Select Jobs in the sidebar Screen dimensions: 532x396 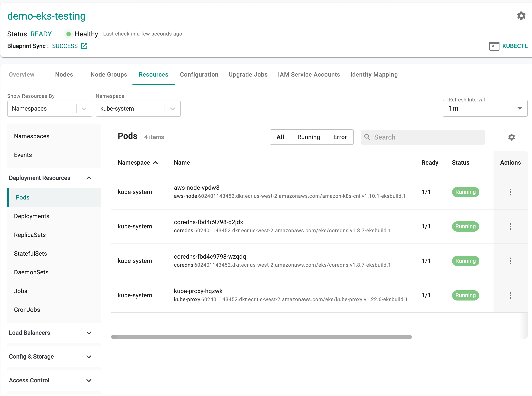pos(54,291)
